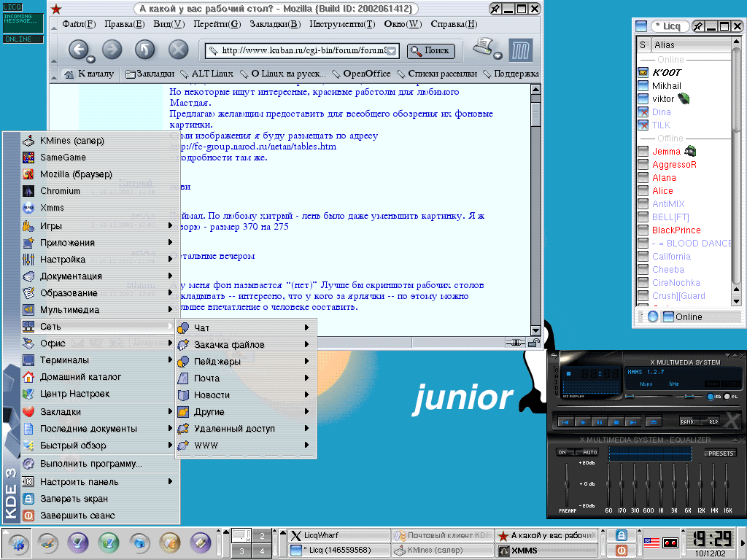The height and width of the screenshot is (560, 747).
Task: Open Mozilla (браузер) from the KDE menu
Action: pyautogui.click(x=75, y=174)
